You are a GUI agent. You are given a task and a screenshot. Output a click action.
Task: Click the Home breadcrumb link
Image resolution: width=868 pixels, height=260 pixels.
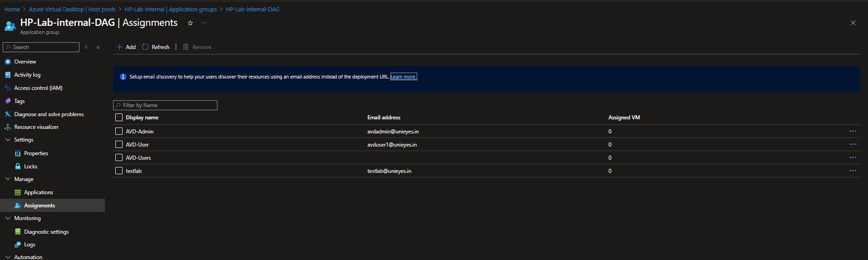[x=12, y=9]
